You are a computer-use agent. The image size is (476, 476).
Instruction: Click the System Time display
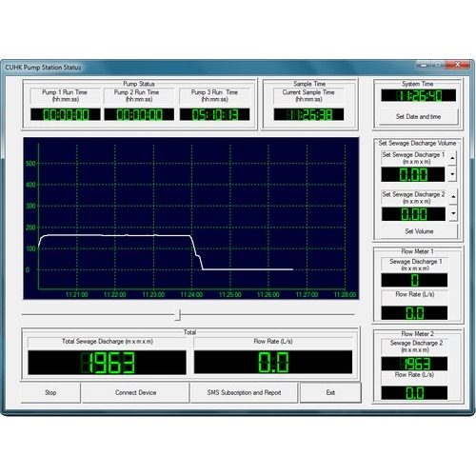(418, 95)
